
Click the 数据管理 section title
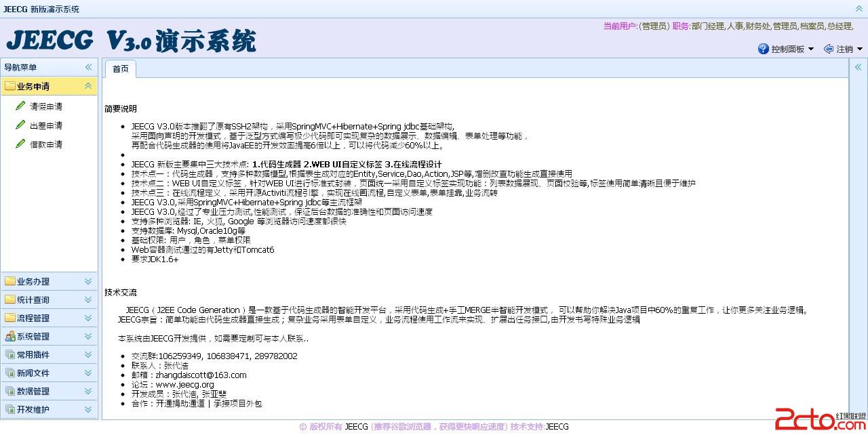(33, 391)
